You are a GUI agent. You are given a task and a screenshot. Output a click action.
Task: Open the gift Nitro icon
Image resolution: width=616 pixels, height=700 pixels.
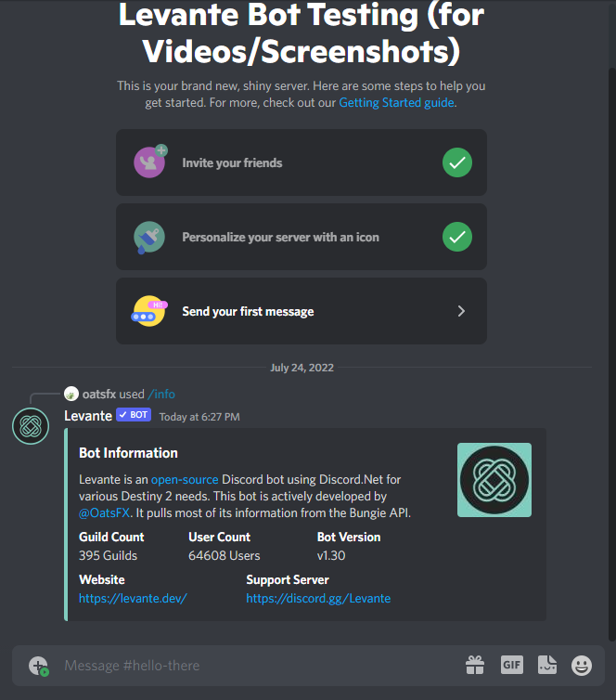475,665
